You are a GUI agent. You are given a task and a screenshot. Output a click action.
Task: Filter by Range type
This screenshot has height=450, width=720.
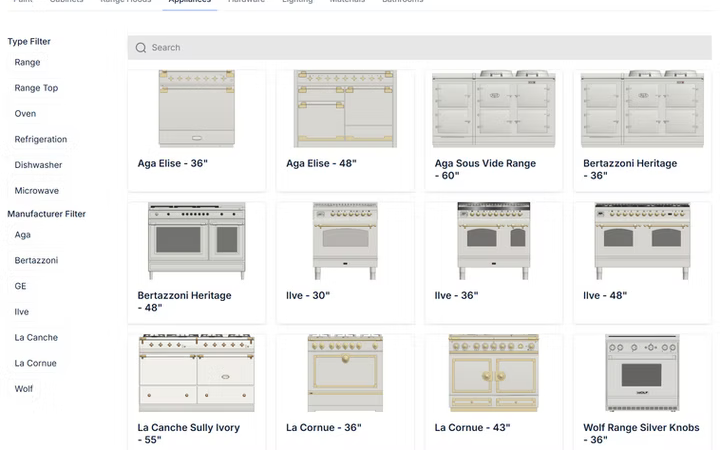coord(27,62)
